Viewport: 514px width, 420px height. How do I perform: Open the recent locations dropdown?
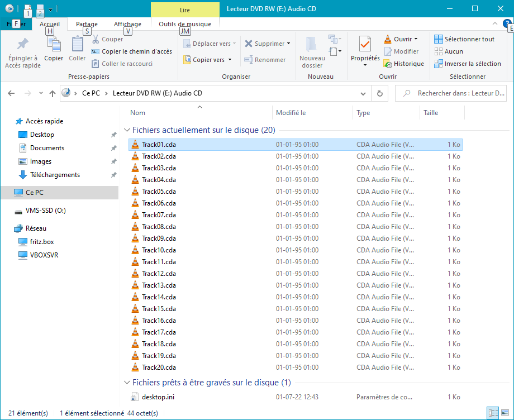[x=41, y=93]
